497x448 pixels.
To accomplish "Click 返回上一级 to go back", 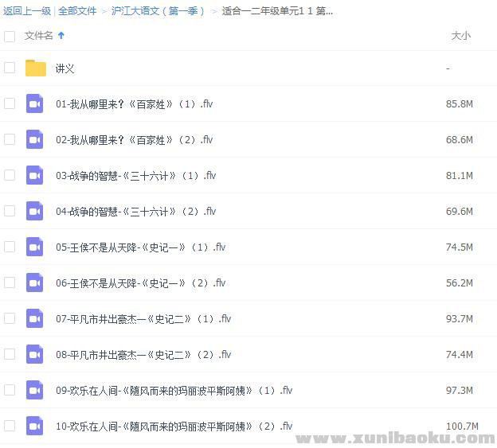I will 27,11.
